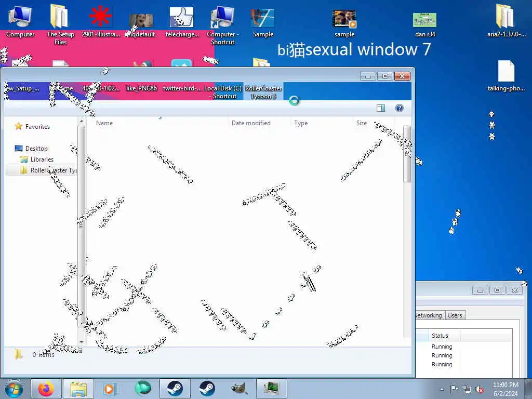Image resolution: width=532 pixels, height=399 pixels.
Task: Open the sample video file icon
Action: pyautogui.click(x=344, y=23)
